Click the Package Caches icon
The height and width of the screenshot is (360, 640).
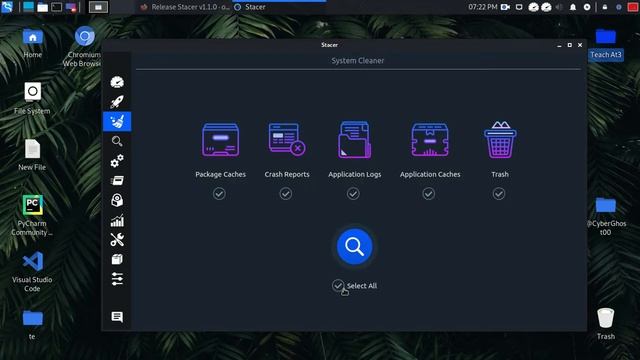point(220,140)
